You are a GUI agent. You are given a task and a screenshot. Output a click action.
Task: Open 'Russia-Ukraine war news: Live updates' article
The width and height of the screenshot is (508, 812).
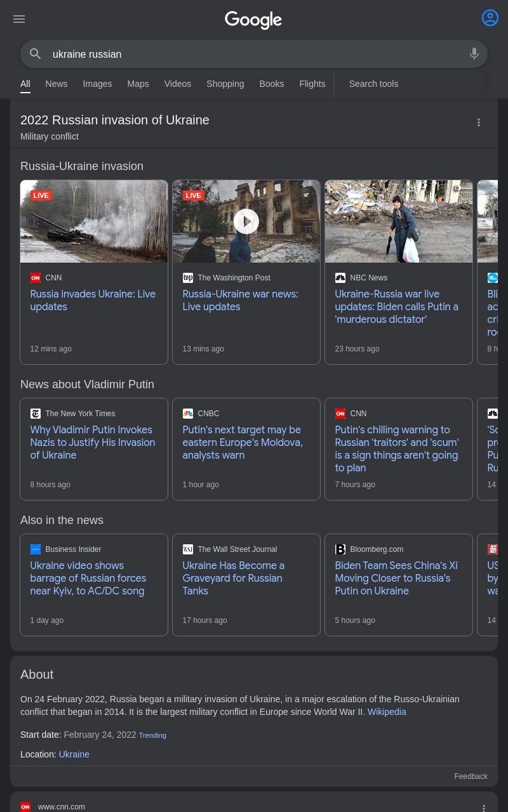240,301
